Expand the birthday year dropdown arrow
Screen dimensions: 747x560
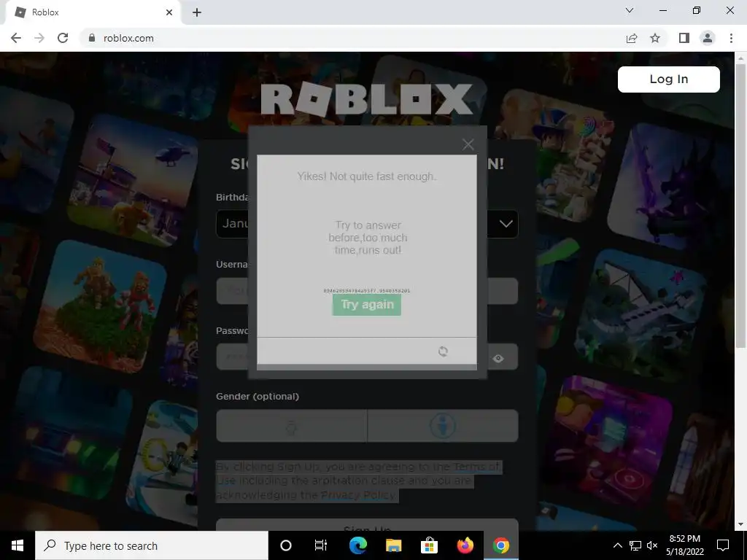[x=506, y=224]
